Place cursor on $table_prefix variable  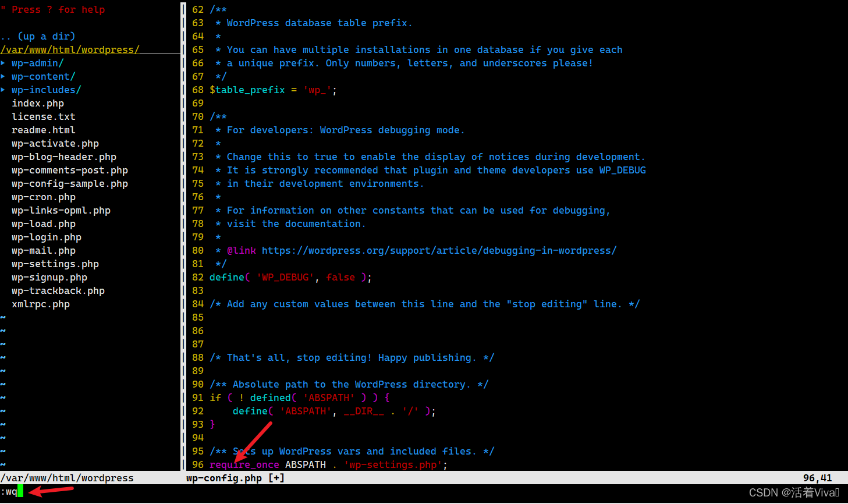(247, 90)
